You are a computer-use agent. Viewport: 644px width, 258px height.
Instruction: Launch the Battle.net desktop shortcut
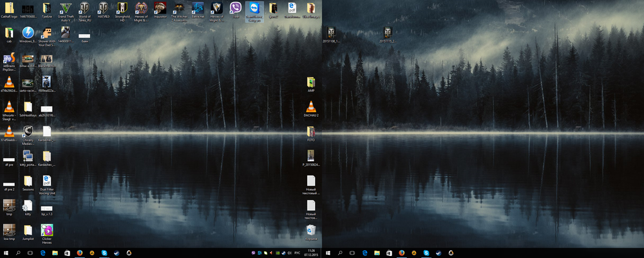click(x=198, y=9)
